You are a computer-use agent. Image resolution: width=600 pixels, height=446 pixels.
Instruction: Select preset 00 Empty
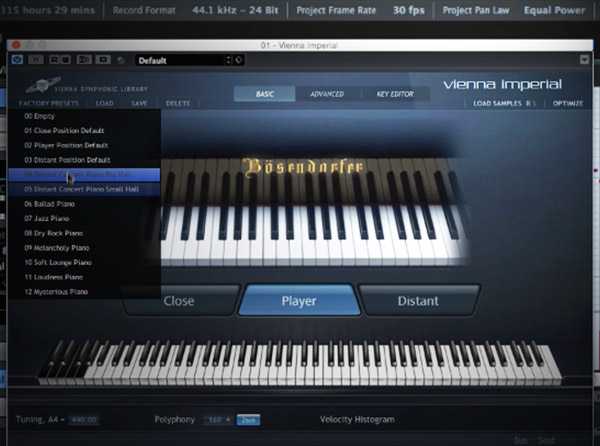click(x=84, y=116)
